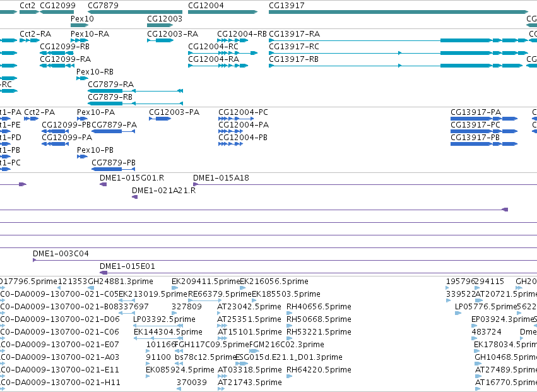Select the EK209411.5prime EST label

(x=206, y=282)
